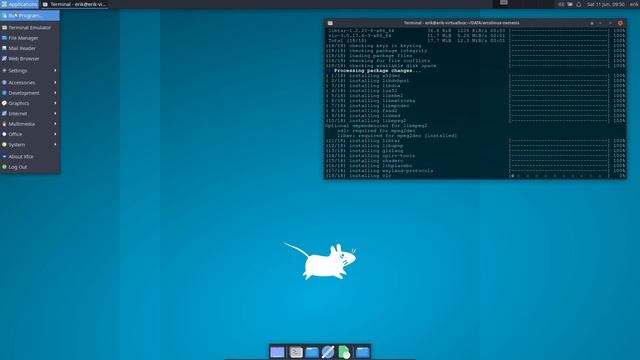The height and width of the screenshot is (360, 640).
Task: Expand the Office submenu arrow
Action: 55,134
